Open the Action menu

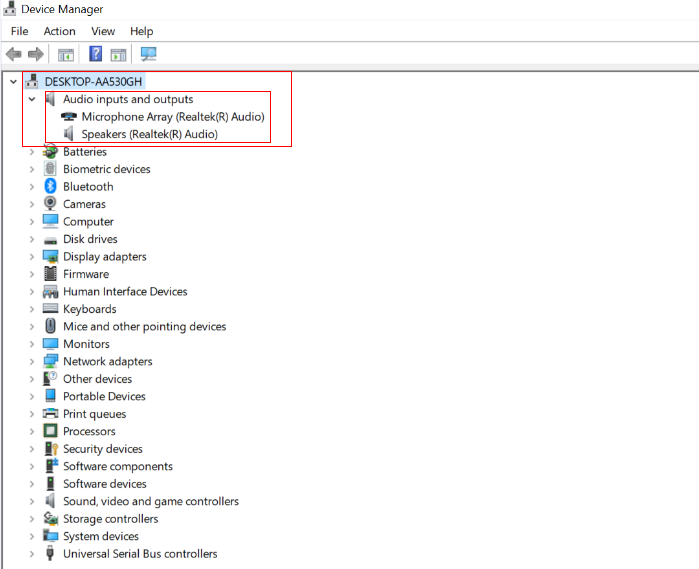click(x=59, y=31)
